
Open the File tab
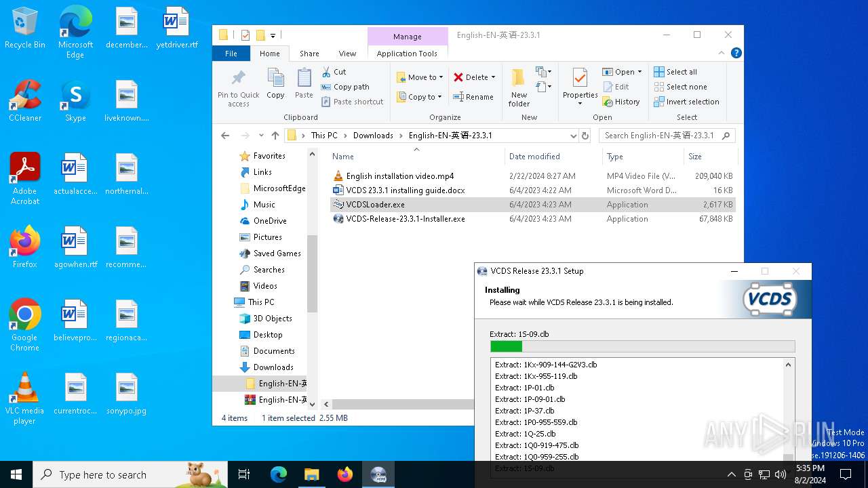[231, 54]
